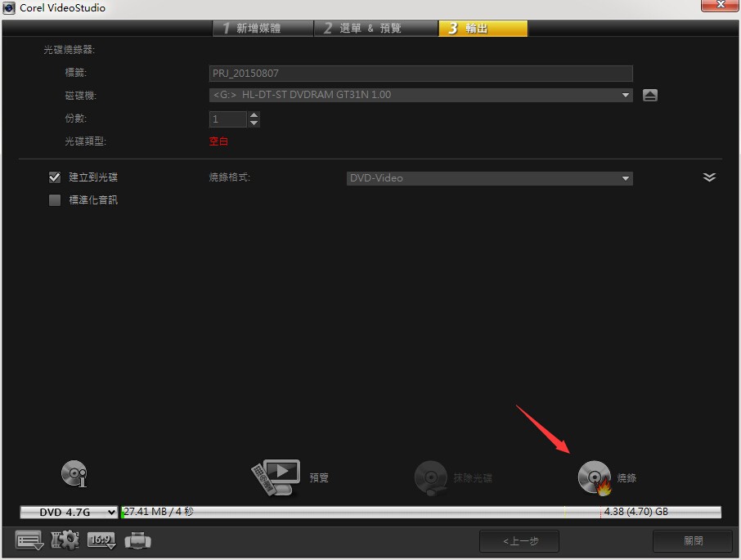Viewport: 741px width, 560px height.
Task: Uncheck the 建立到光碟 checkbox
Action: (x=55, y=177)
